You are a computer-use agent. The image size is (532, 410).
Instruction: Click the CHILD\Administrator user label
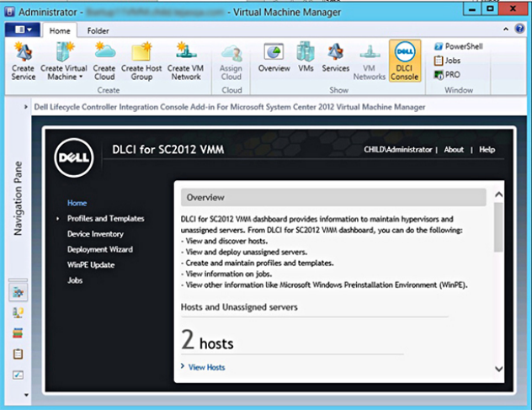pyautogui.click(x=397, y=150)
